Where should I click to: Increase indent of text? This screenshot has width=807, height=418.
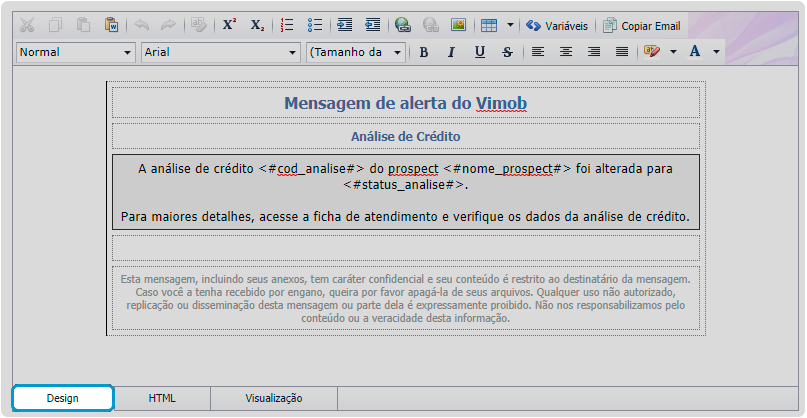point(345,25)
